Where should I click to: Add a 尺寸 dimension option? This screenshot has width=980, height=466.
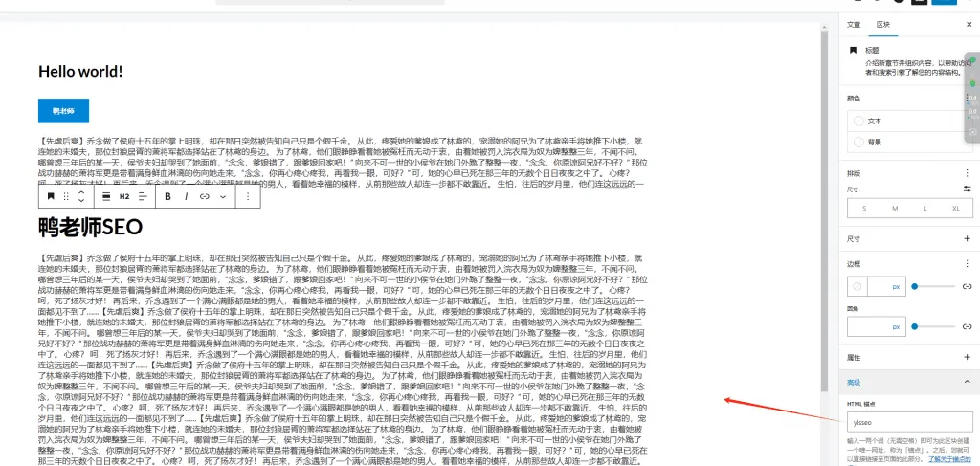click(x=968, y=238)
